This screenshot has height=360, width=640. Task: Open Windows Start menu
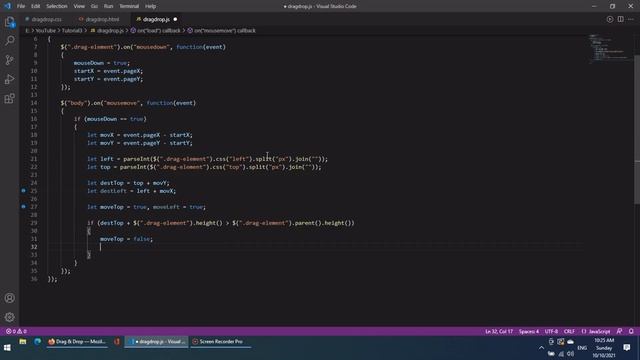(x=7, y=348)
